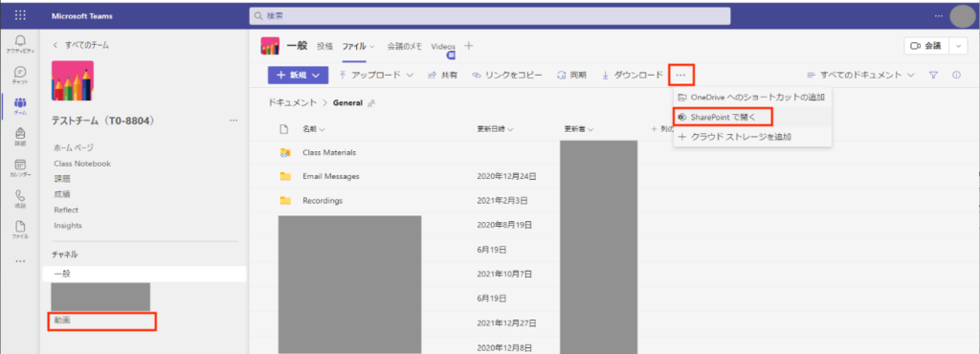Open the すべてのドキュメント view dropdown

tap(860, 75)
